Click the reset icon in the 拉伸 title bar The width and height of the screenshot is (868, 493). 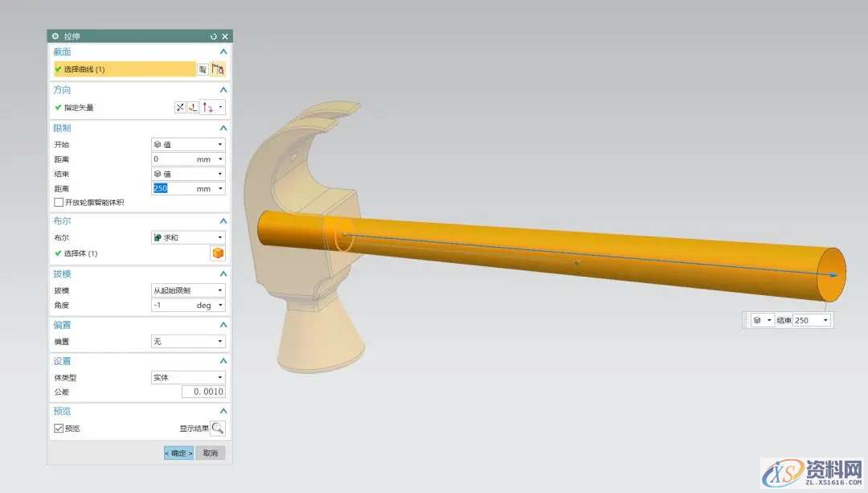(214, 37)
